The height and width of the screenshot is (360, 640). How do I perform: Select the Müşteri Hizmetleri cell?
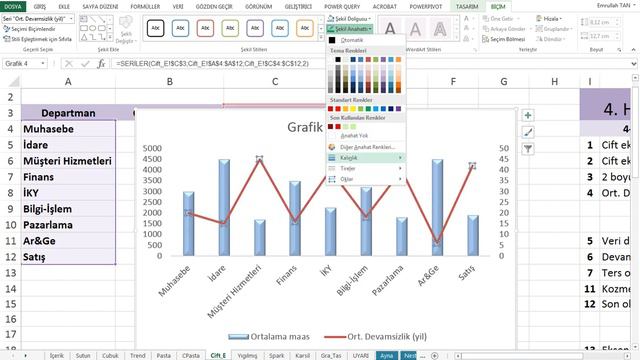pyautogui.click(x=68, y=161)
